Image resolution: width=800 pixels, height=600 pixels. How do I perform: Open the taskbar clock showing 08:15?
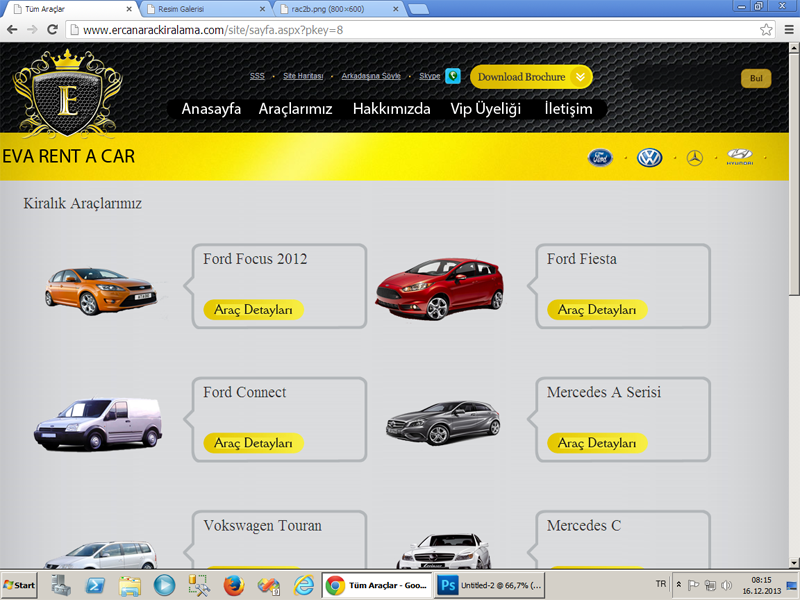pos(762,585)
